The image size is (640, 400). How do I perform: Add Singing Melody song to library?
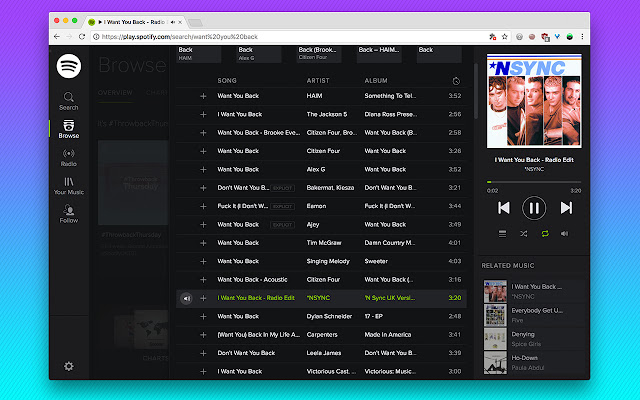(x=203, y=261)
